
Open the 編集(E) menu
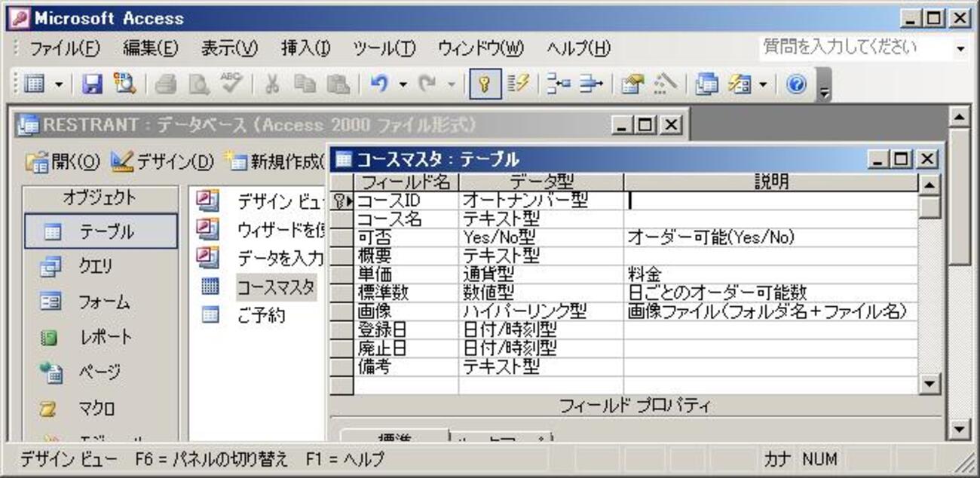pyautogui.click(x=151, y=48)
